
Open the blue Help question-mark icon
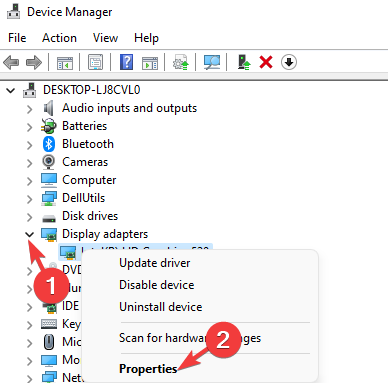tap(127, 62)
